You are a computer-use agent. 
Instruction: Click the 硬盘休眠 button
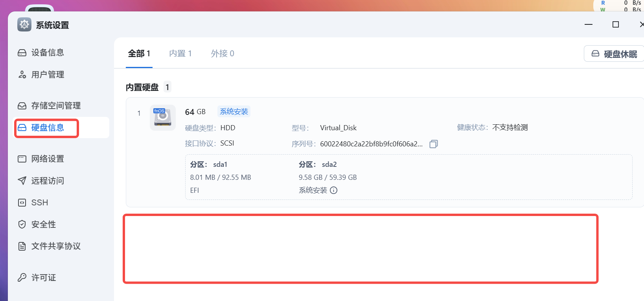click(x=614, y=54)
